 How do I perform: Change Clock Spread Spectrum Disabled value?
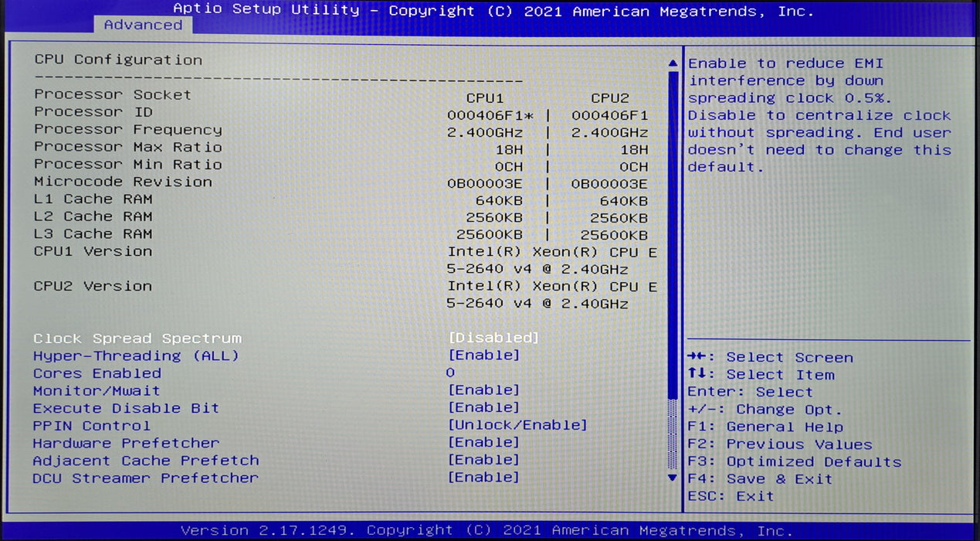click(493, 338)
